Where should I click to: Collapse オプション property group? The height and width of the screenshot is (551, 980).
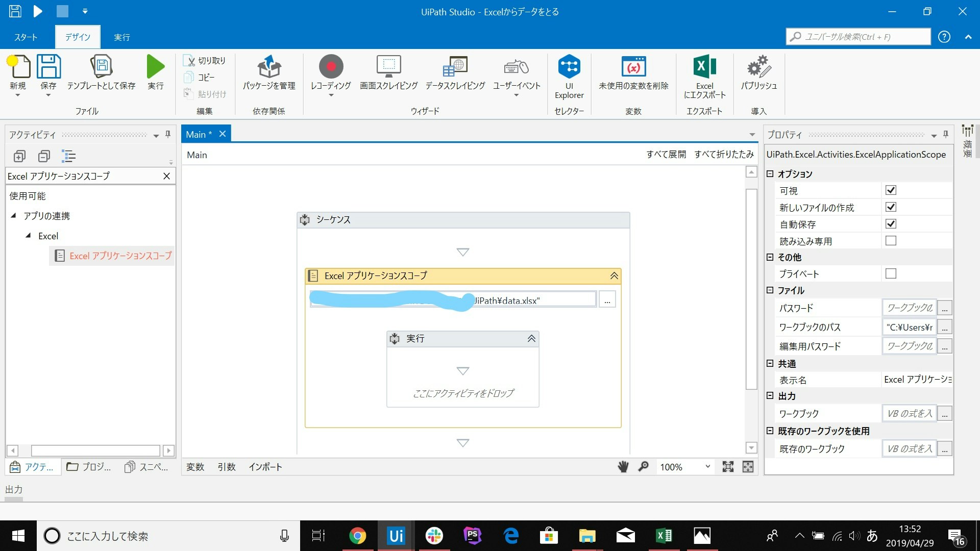coord(770,173)
